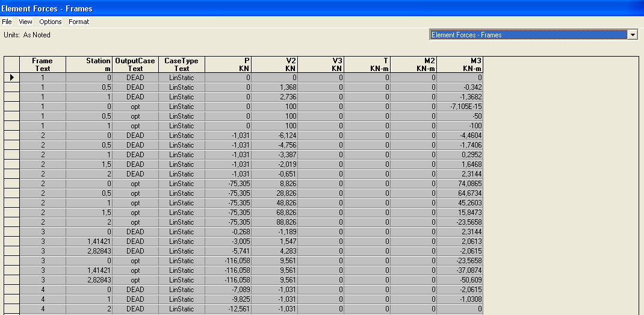Image resolution: width=644 pixels, height=315 pixels.
Task: Select P cell with value -3,005
Action: [228, 242]
